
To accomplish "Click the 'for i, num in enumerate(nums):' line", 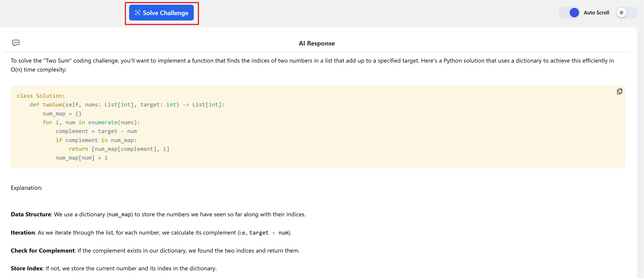I will pyautogui.click(x=91, y=122).
